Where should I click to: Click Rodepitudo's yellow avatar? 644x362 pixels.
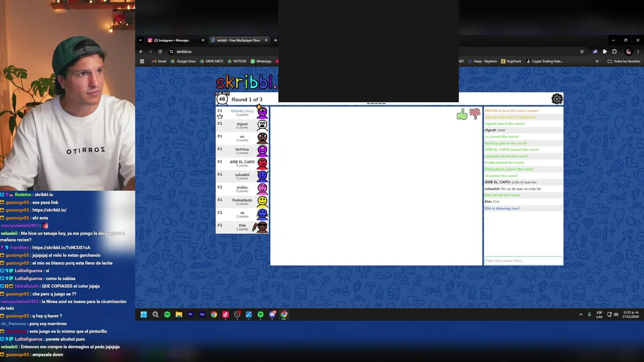pyautogui.click(x=262, y=202)
